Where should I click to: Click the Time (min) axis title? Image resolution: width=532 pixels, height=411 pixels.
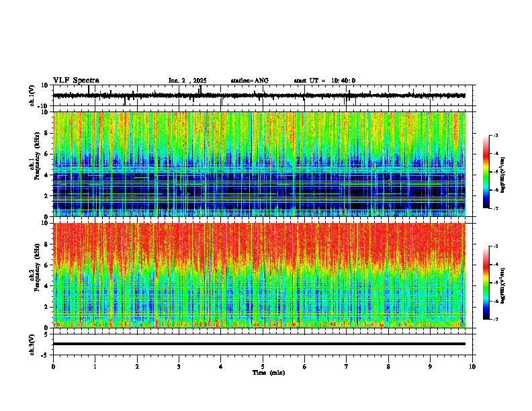pos(269,373)
